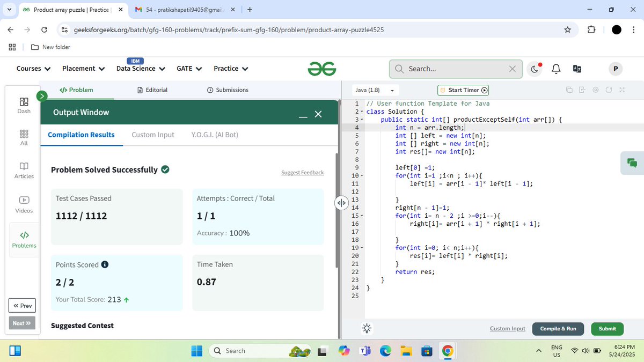Click the Windows Start button
644x362 pixels.
tap(197, 351)
